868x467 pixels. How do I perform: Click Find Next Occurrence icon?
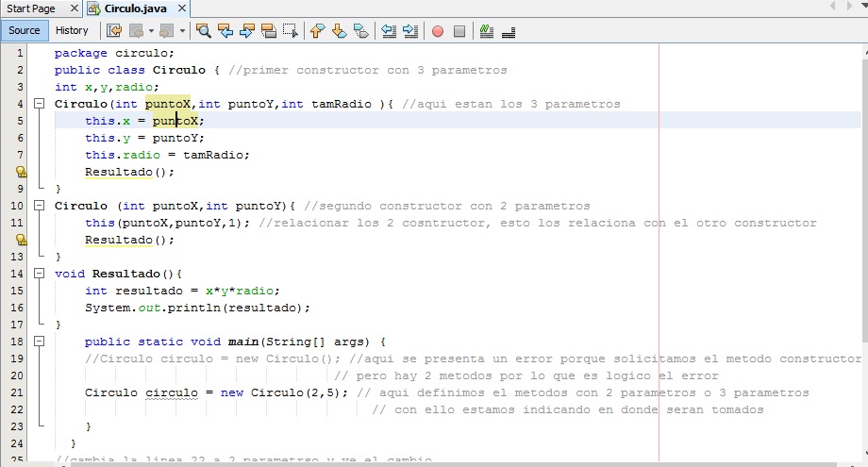click(247, 30)
